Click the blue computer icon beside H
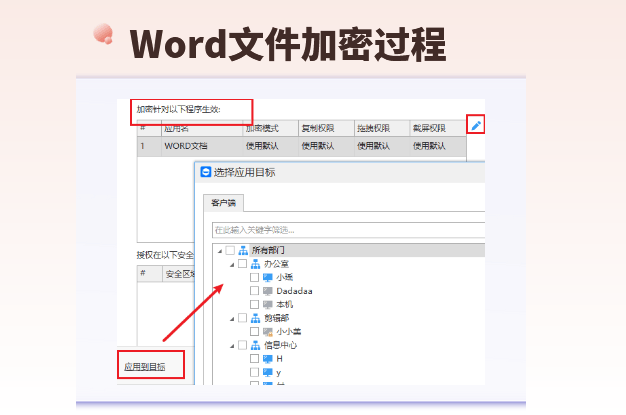 point(267,359)
